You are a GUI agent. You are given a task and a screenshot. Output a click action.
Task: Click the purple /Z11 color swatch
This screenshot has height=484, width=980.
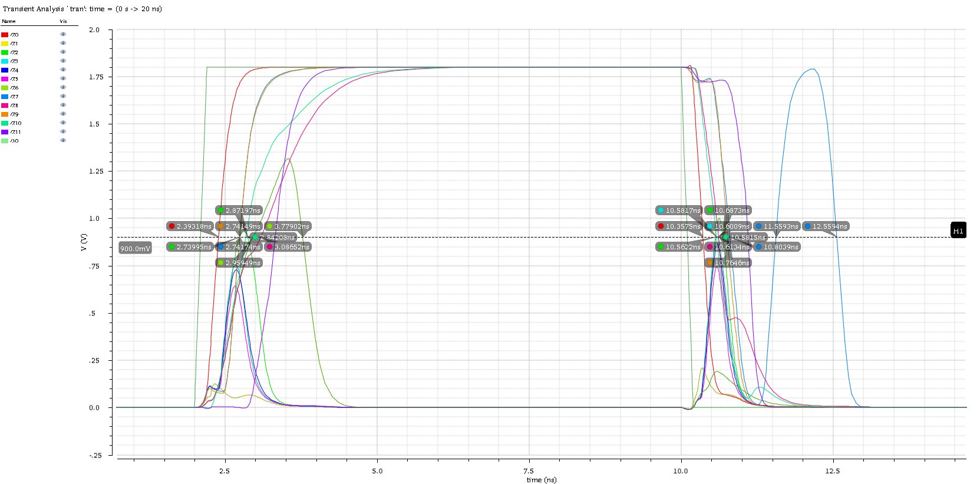pyautogui.click(x=5, y=132)
